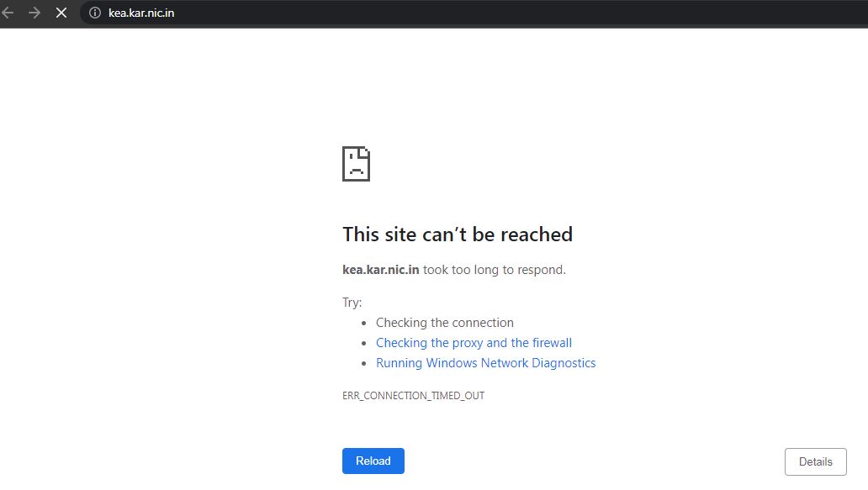Run Windows Network Diagnostics link

485,363
